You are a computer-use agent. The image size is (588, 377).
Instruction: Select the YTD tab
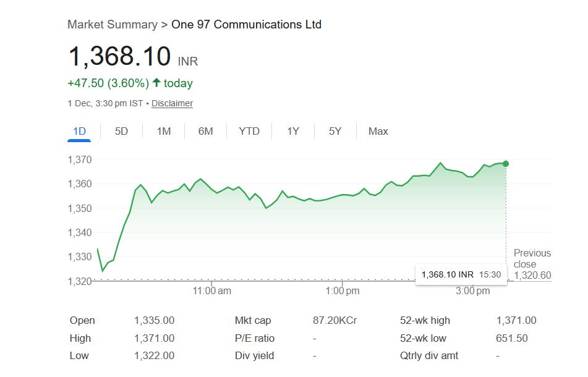[x=249, y=131]
